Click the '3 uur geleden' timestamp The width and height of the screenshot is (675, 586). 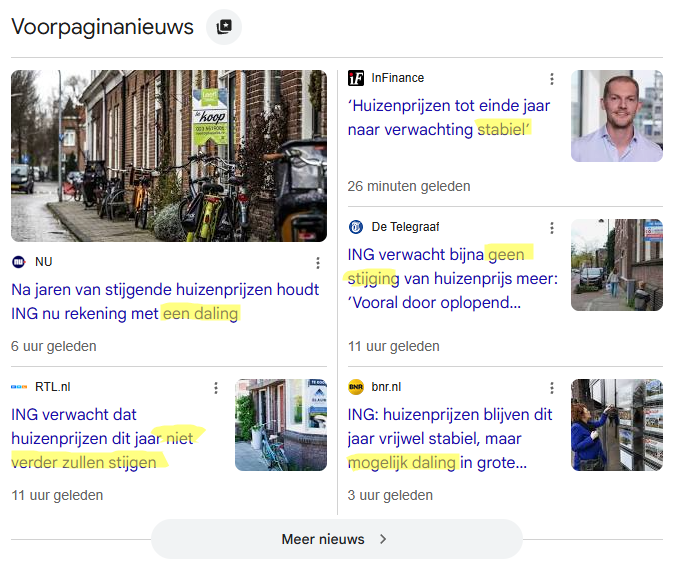pos(390,495)
